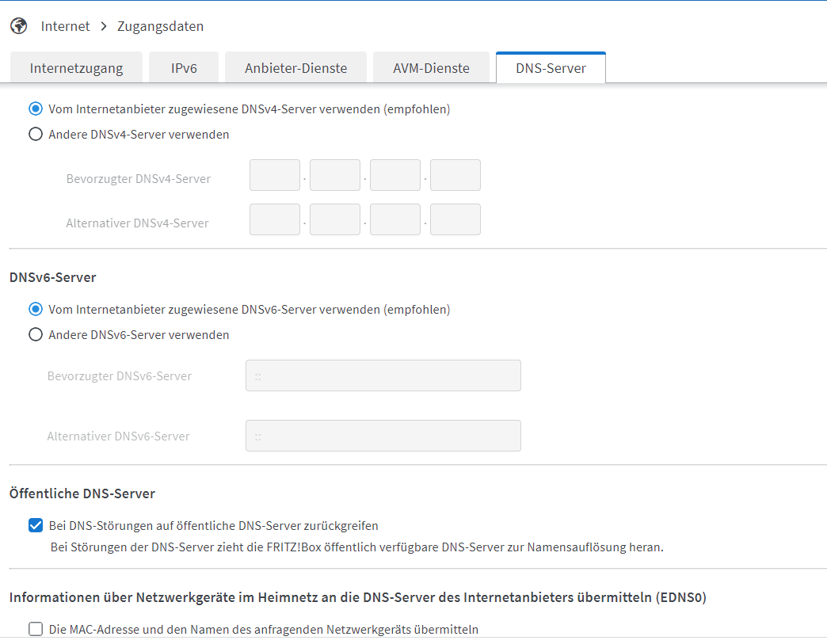Click fourth octet of Bevorzugter DNSv4-Server
This screenshot has height=644, width=827.
(x=455, y=175)
